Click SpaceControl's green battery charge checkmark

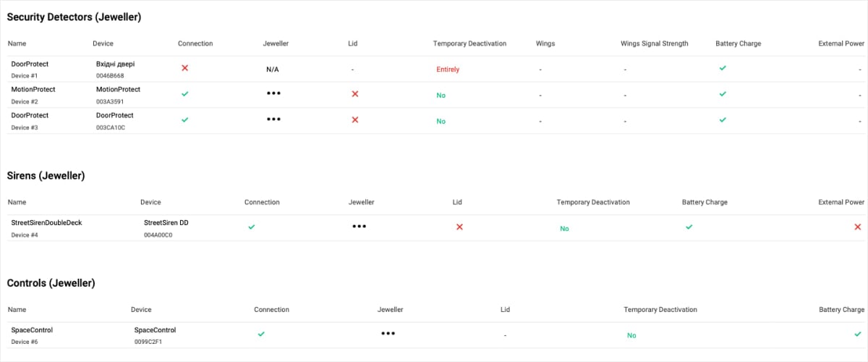(858, 334)
